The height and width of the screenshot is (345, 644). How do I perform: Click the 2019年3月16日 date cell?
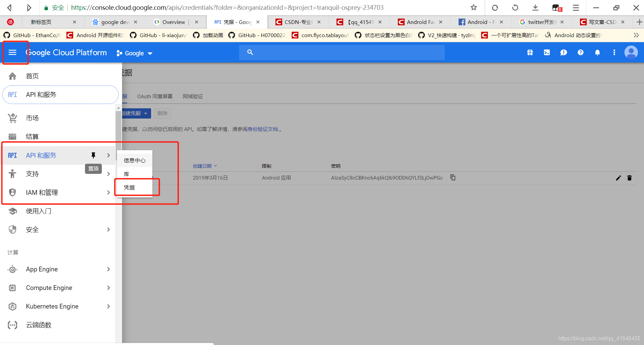coord(210,178)
